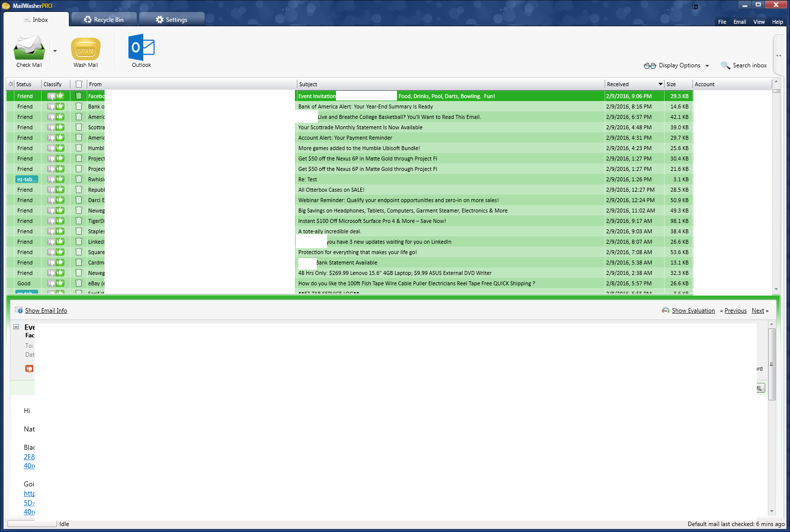Go to the Next email
The height and width of the screenshot is (532, 790).
click(x=758, y=311)
